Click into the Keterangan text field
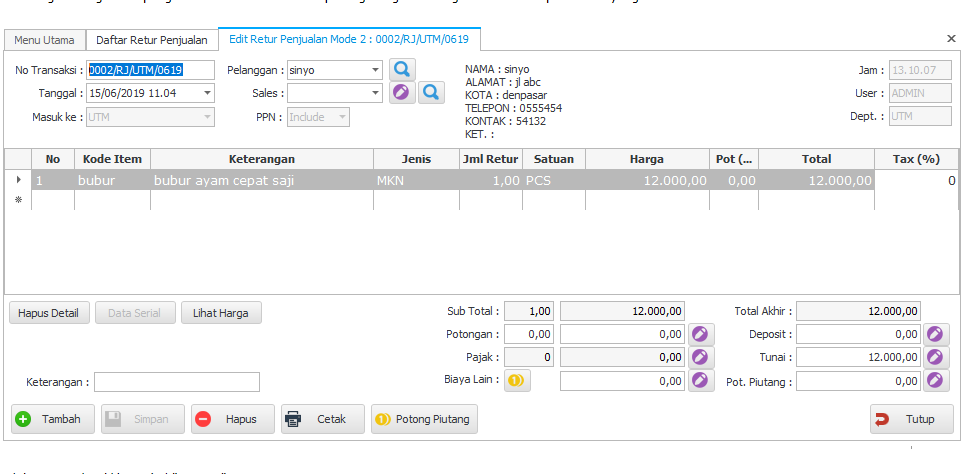 point(177,382)
